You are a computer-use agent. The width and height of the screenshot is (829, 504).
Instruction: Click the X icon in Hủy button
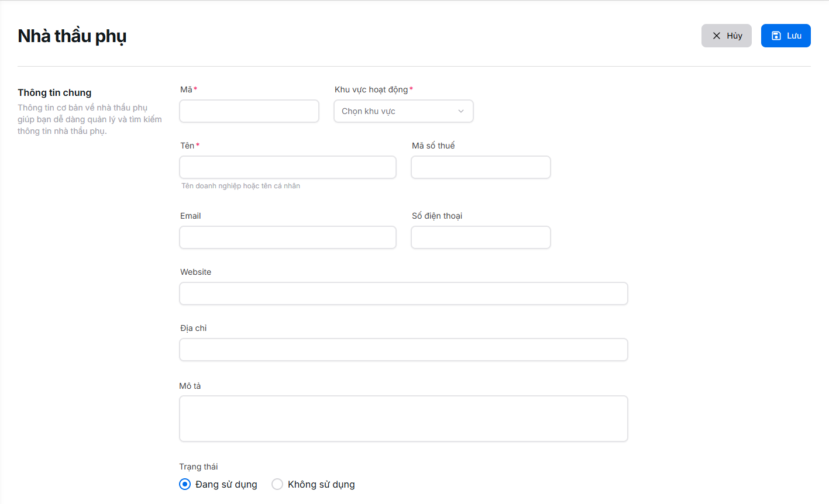pyautogui.click(x=716, y=36)
